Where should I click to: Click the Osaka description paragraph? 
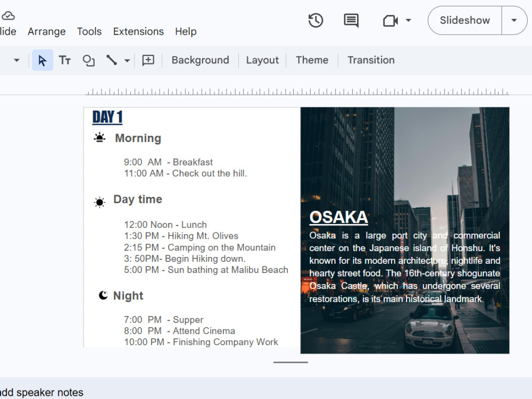click(404, 267)
